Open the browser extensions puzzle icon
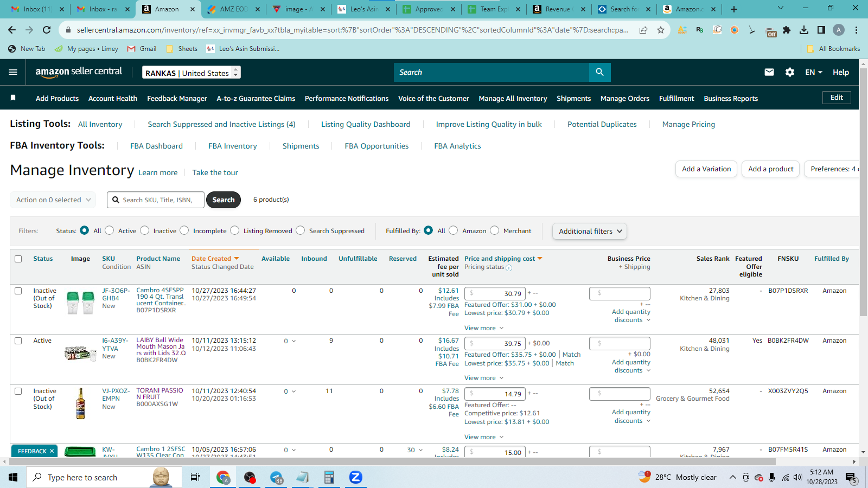 (x=787, y=30)
